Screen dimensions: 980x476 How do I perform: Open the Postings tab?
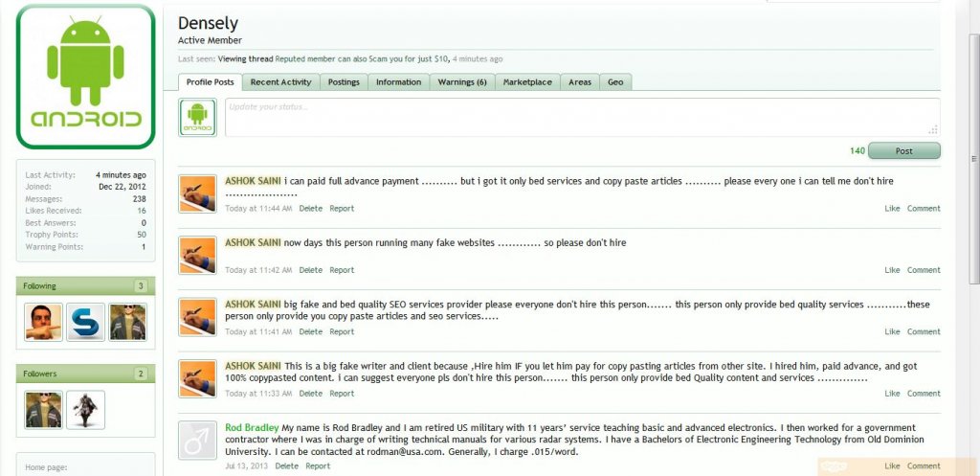[344, 82]
